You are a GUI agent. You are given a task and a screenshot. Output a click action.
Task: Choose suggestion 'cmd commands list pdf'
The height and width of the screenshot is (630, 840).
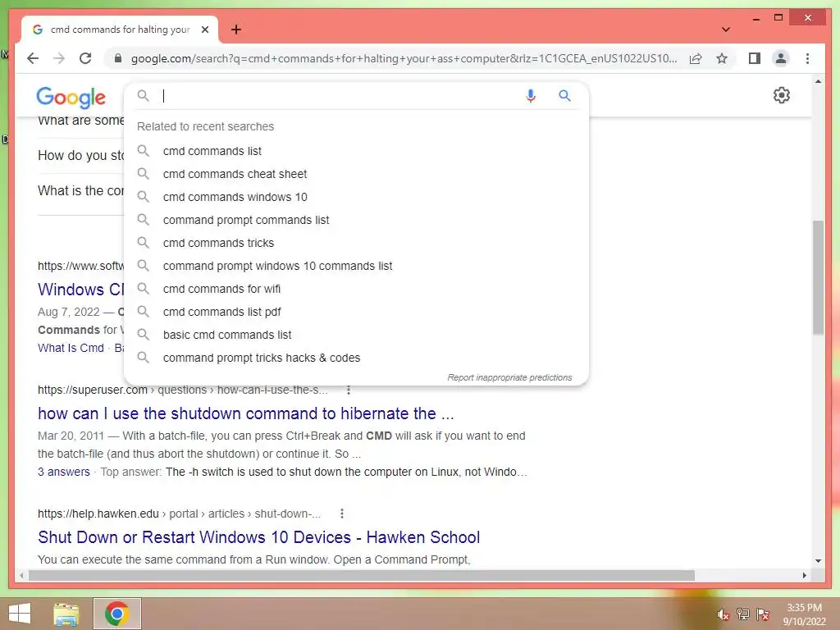coord(356,312)
